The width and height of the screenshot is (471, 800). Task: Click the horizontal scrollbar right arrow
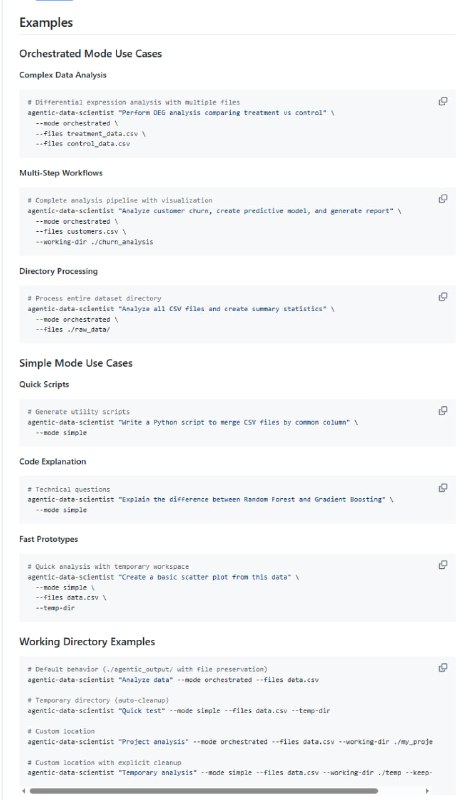[x=427, y=791]
